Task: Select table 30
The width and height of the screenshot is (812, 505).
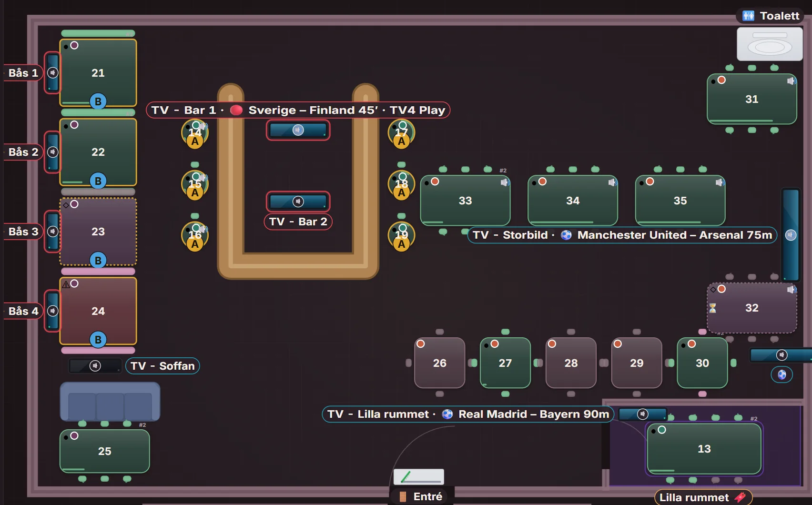Action: pyautogui.click(x=702, y=363)
